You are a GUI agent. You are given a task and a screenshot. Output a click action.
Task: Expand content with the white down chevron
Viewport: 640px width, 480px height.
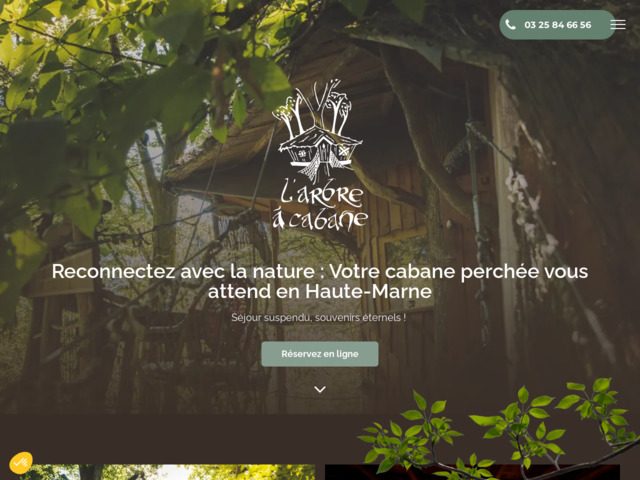pyautogui.click(x=320, y=389)
